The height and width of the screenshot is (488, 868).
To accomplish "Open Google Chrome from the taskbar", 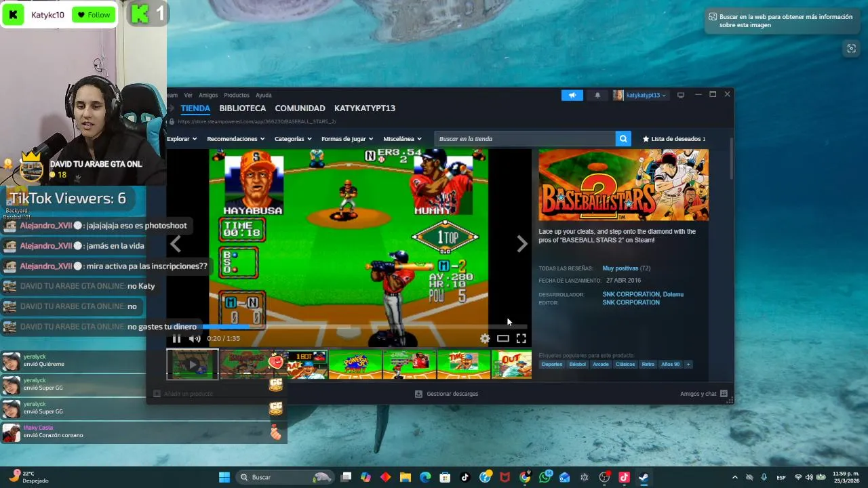I will [525, 477].
